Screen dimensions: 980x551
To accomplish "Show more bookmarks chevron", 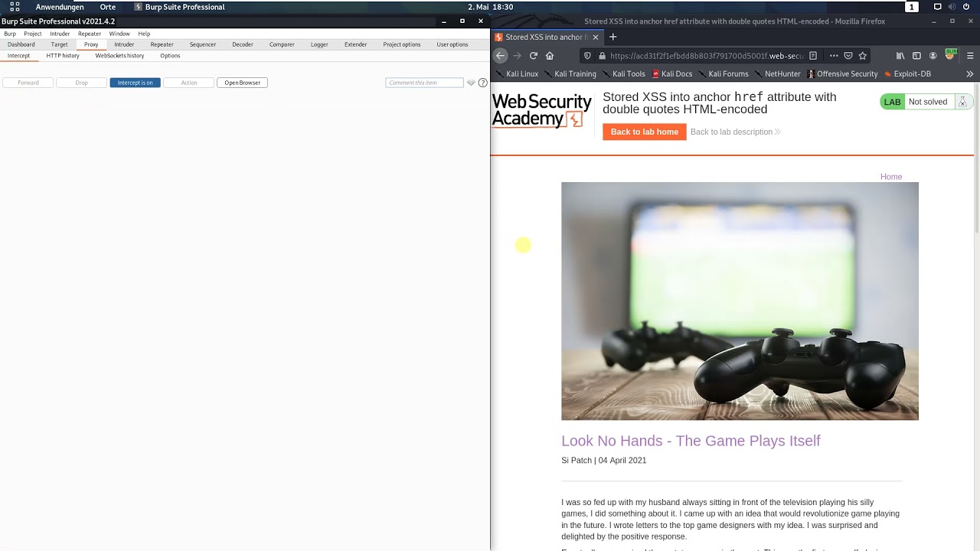I will tap(970, 74).
